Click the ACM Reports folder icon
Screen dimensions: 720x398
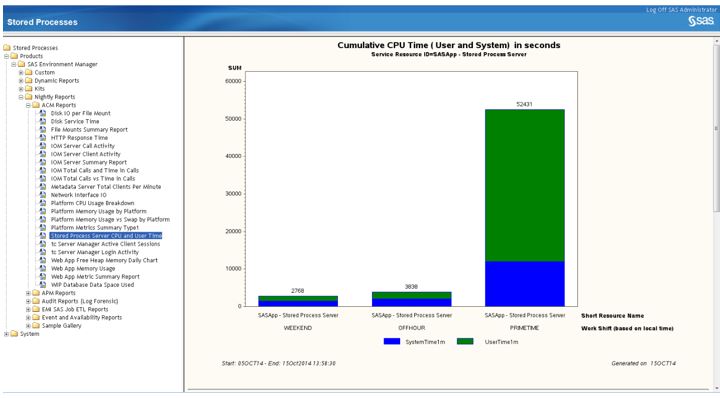[36, 105]
